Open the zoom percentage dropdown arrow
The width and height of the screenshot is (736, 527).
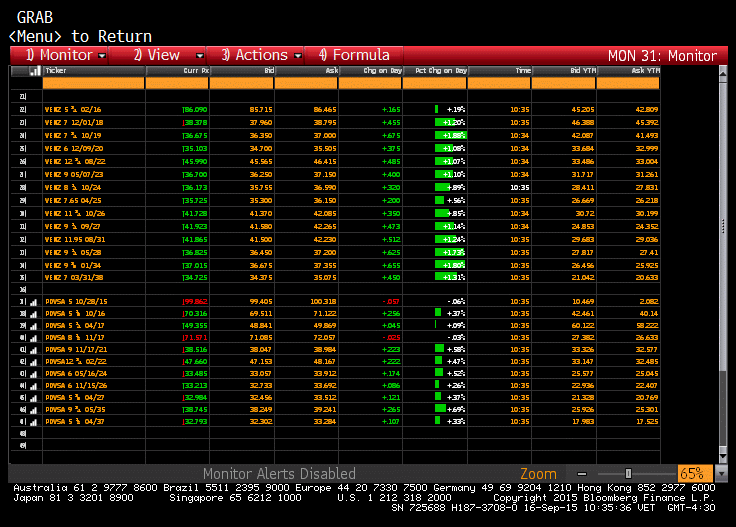coord(721,474)
